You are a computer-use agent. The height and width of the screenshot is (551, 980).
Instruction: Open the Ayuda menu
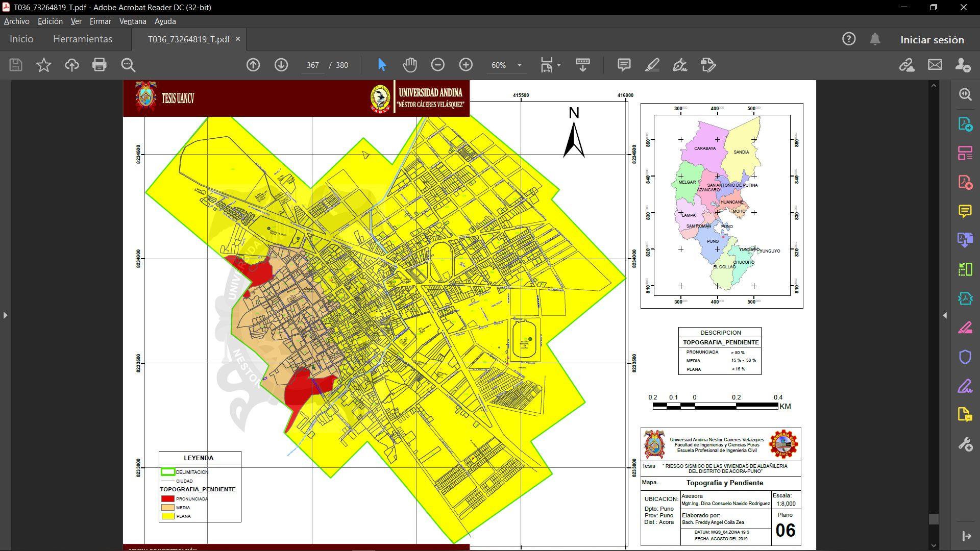click(165, 21)
